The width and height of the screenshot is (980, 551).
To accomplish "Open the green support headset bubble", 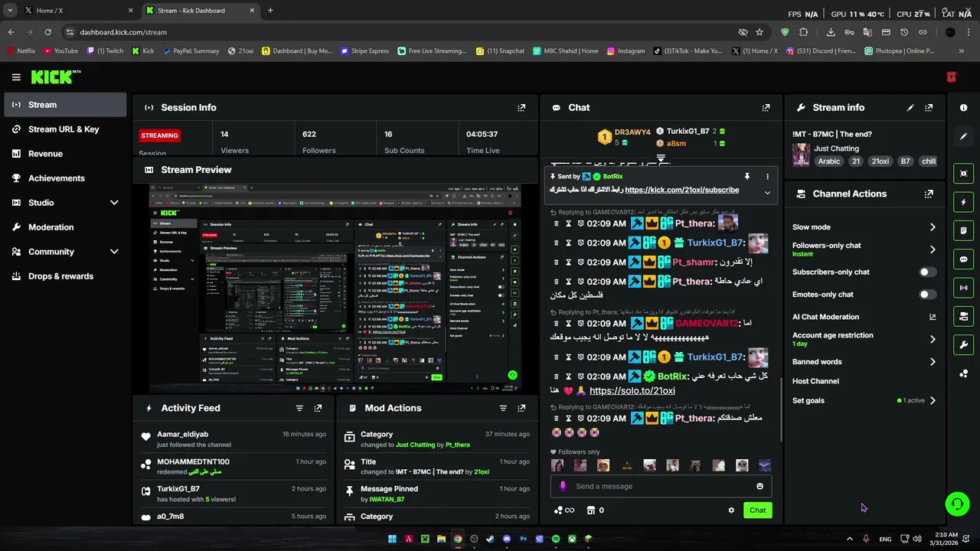I will pyautogui.click(x=958, y=504).
